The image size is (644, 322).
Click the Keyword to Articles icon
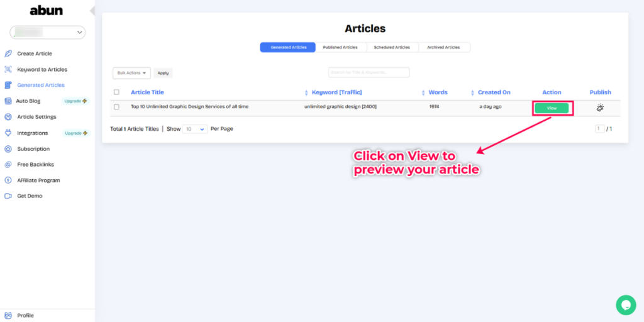[8, 69]
